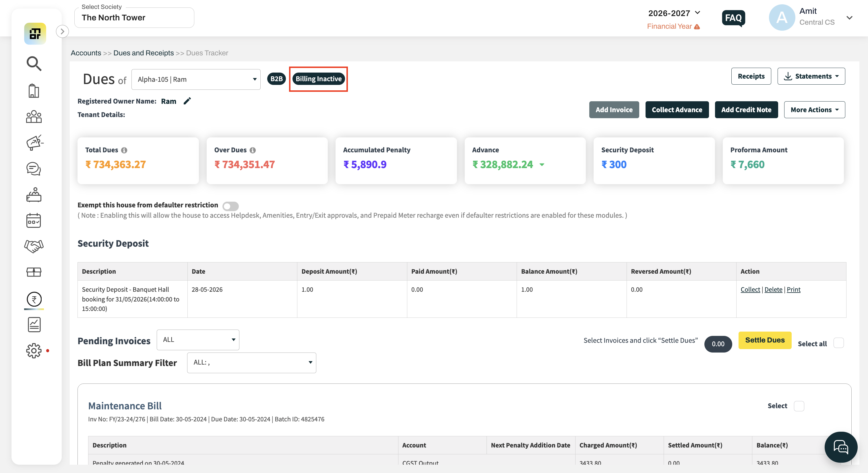Click the Add Invoice button
Screen dimensions: 868x473
pos(614,110)
